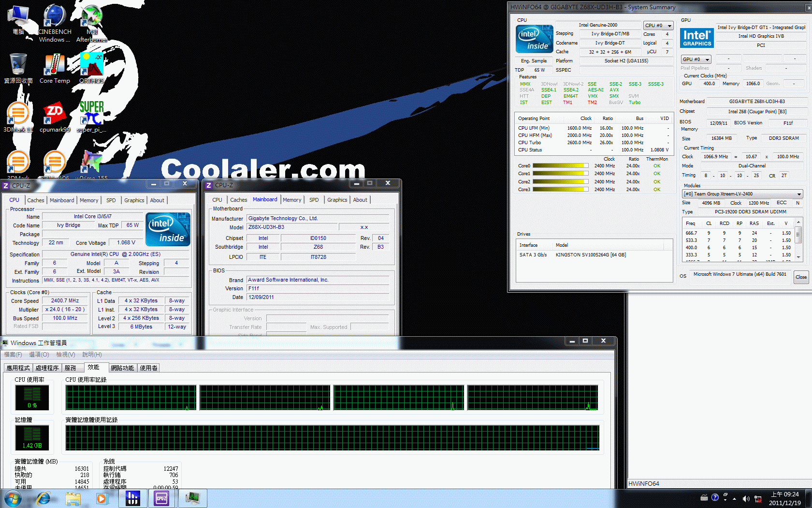
Task: Click the Model field Z68X-UD3H-B3 in CPU-Z
Action: coord(292,227)
